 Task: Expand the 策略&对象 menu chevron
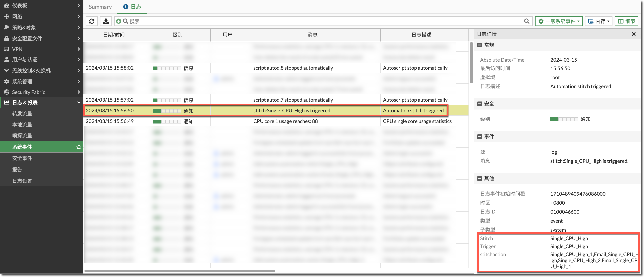[79, 27]
